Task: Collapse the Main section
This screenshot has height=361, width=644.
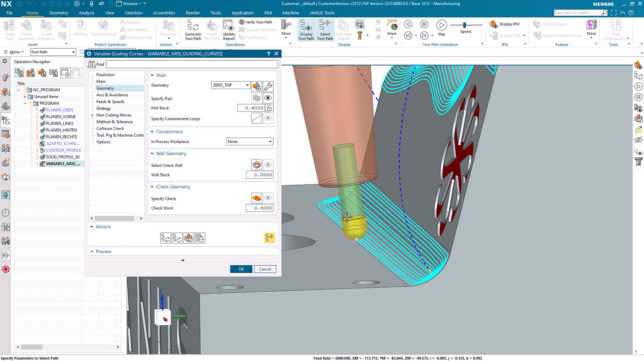Action: (x=152, y=75)
